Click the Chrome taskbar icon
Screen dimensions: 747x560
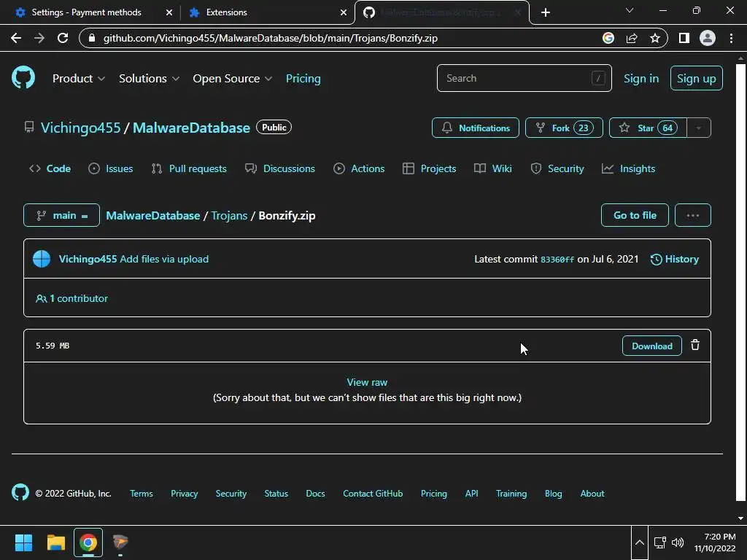coord(88,542)
